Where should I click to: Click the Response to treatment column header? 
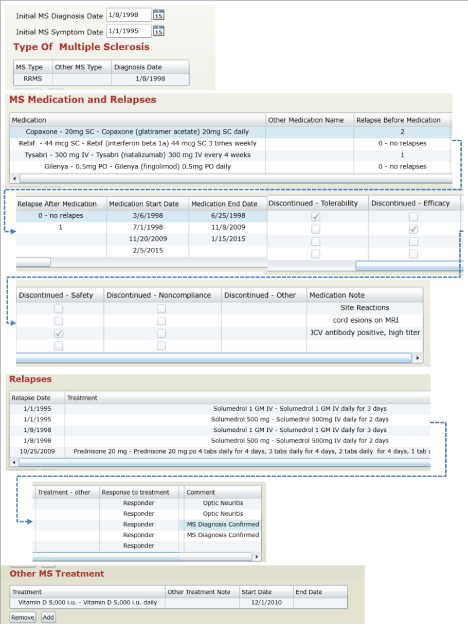coord(139,492)
